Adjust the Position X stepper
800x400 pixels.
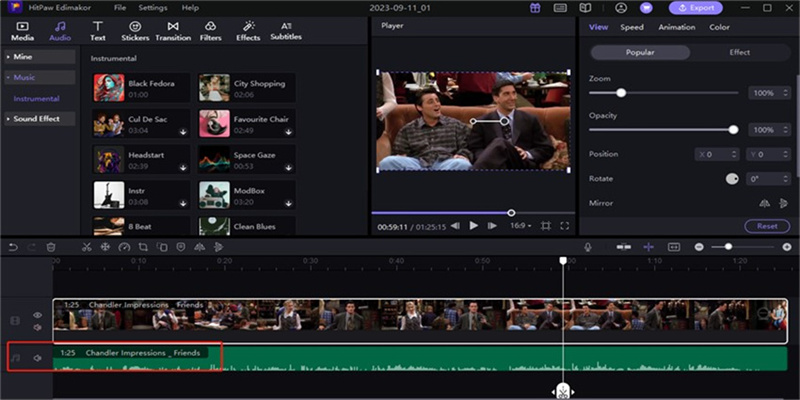(x=717, y=154)
